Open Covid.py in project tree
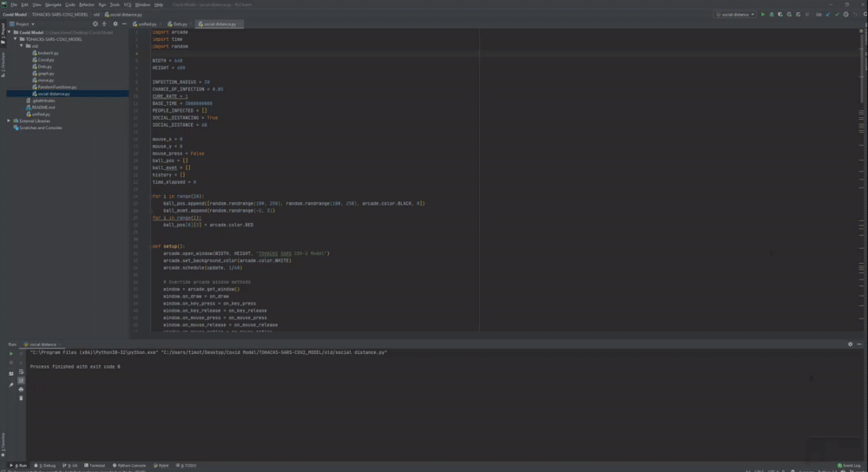Screen dimensions: 868x472 [x=43, y=60]
